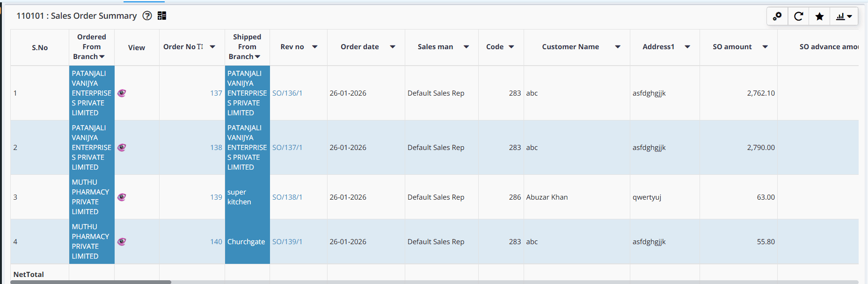Image resolution: width=868 pixels, height=284 pixels.
Task: Open the Order date column filter arrow
Action: (x=393, y=47)
